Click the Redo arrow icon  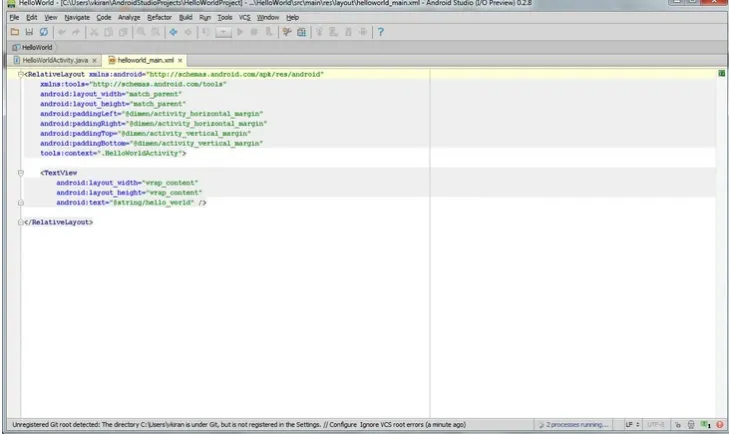pyautogui.click(x=76, y=32)
